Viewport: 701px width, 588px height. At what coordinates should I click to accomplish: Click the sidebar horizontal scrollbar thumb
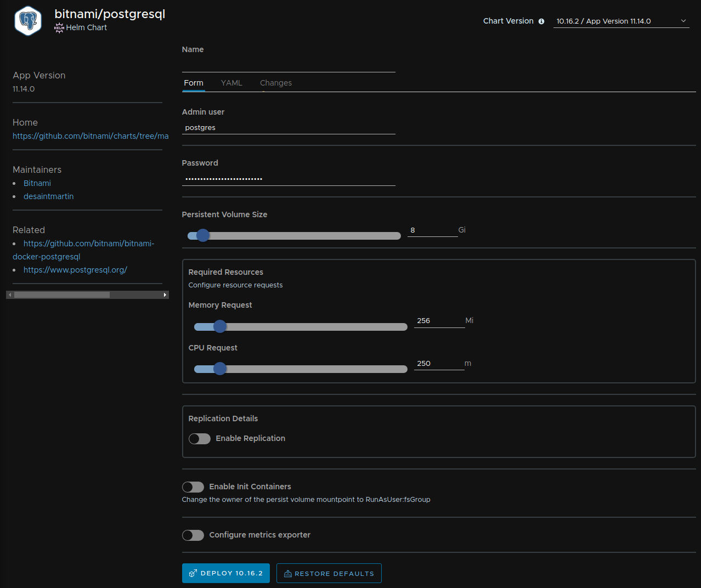(62, 295)
